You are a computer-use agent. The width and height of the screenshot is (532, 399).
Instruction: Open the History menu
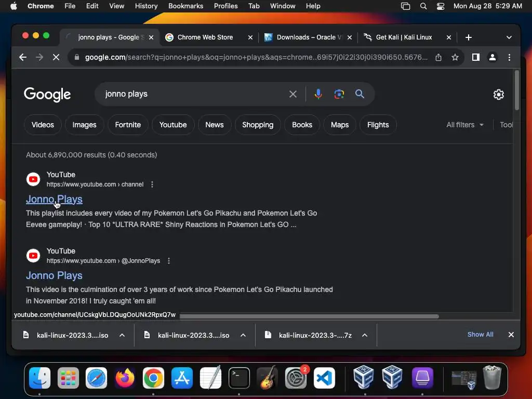point(146,6)
